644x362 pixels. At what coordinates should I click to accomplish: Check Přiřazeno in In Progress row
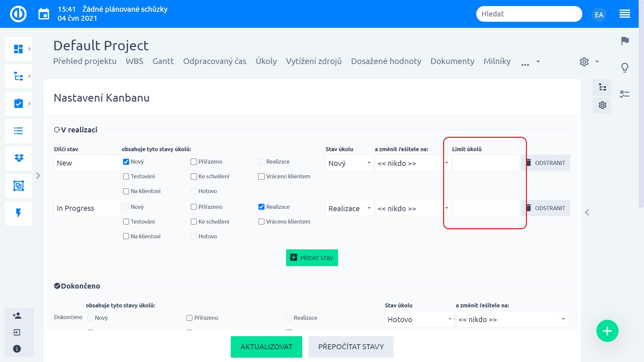pyautogui.click(x=194, y=207)
